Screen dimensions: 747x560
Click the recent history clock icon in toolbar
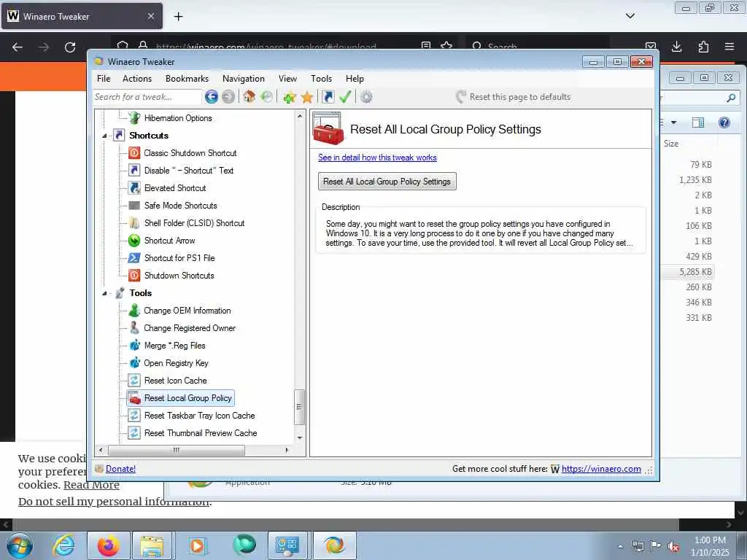[267, 97]
